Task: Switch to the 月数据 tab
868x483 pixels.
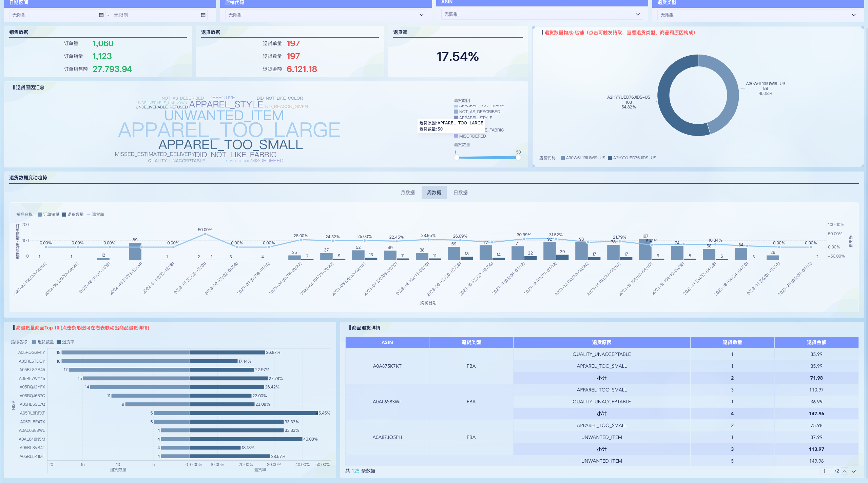Action: (407, 193)
